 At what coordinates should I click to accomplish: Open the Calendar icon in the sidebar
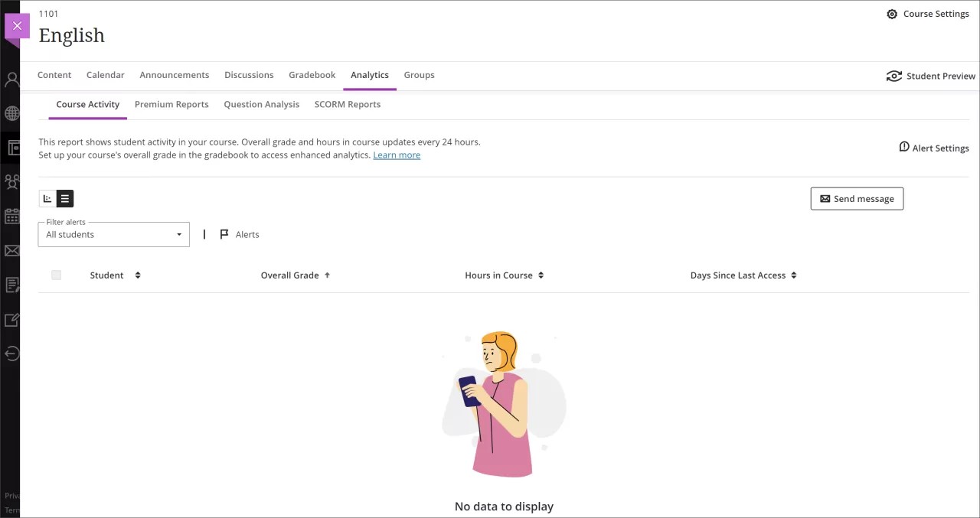click(11, 217)
